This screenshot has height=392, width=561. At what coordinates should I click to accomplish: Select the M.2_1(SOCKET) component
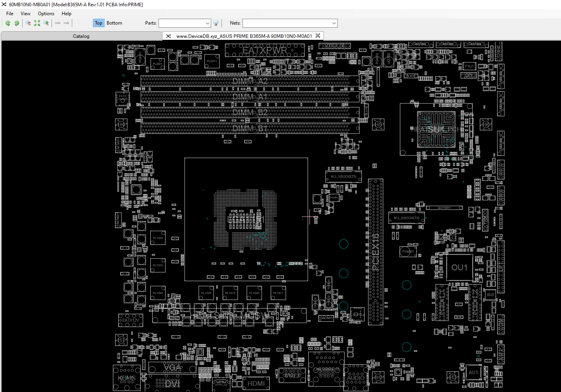pos(344,177)
